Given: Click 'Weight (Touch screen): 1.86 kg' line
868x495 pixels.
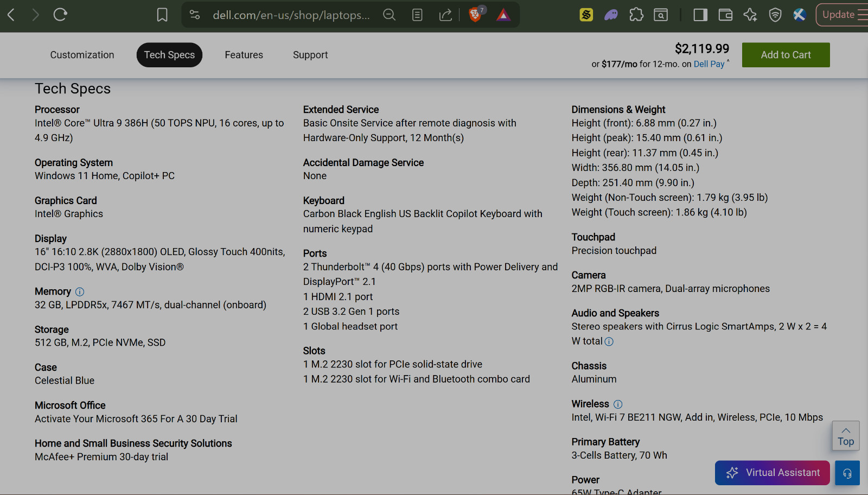Looking at the screenshot, I should pos(659,212).
